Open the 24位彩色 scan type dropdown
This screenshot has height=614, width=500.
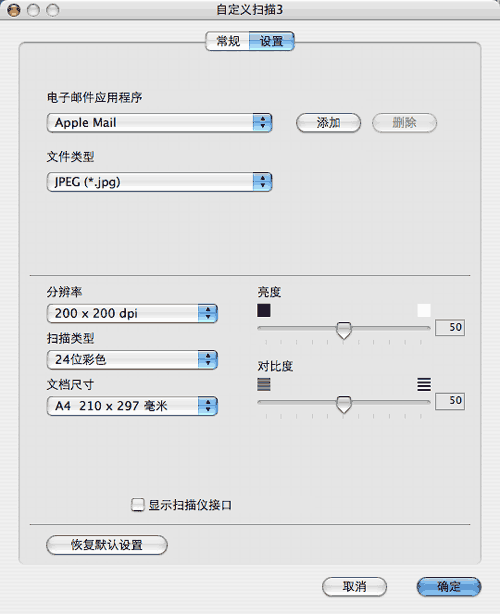[132, 359]
